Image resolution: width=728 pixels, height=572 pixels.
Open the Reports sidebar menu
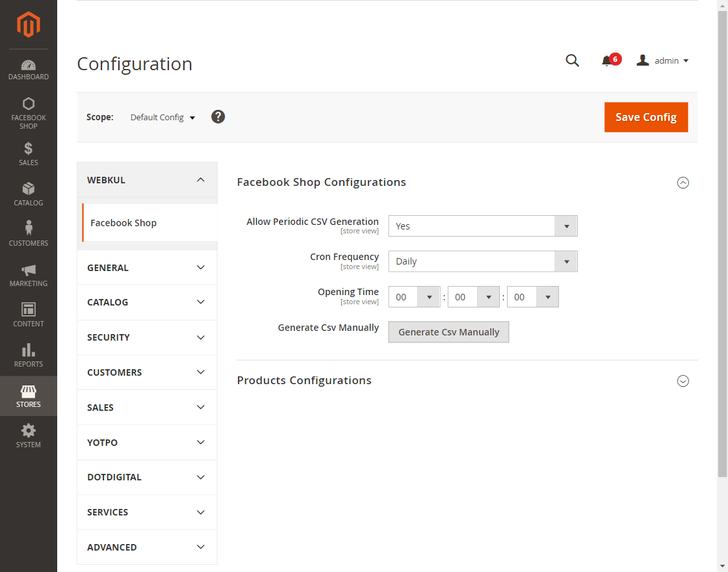tap(29, 356)
